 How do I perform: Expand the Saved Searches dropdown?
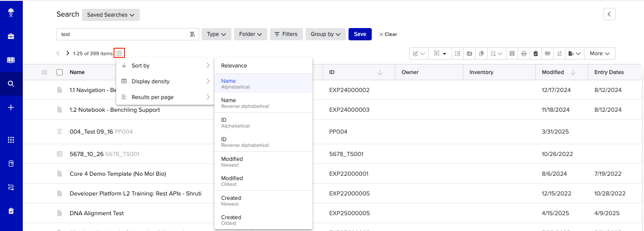click(x=111, y=15)
